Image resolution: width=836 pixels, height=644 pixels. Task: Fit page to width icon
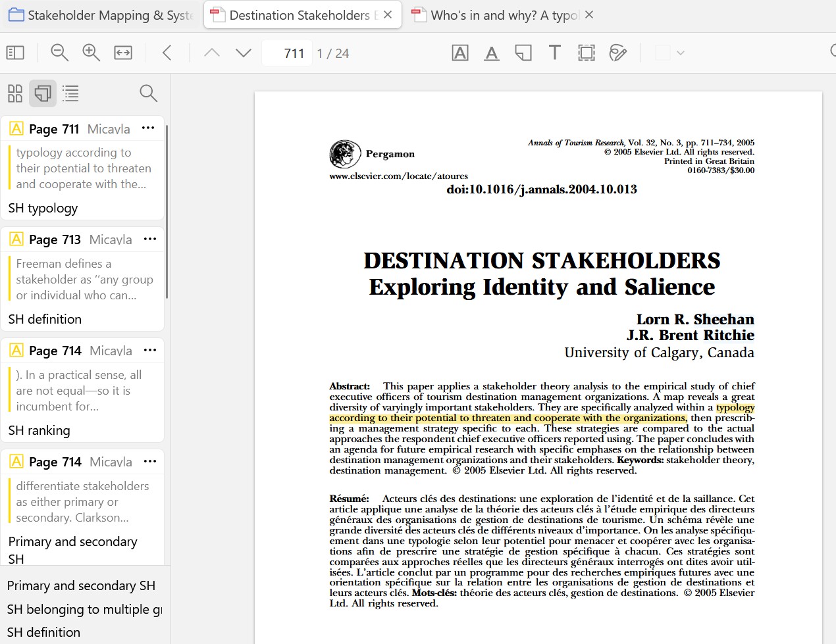pyautogui.click(x=123, y=53)
